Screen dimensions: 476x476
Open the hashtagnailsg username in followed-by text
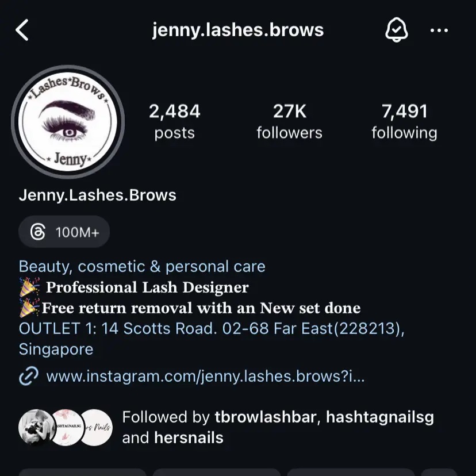tap(380, 418)
